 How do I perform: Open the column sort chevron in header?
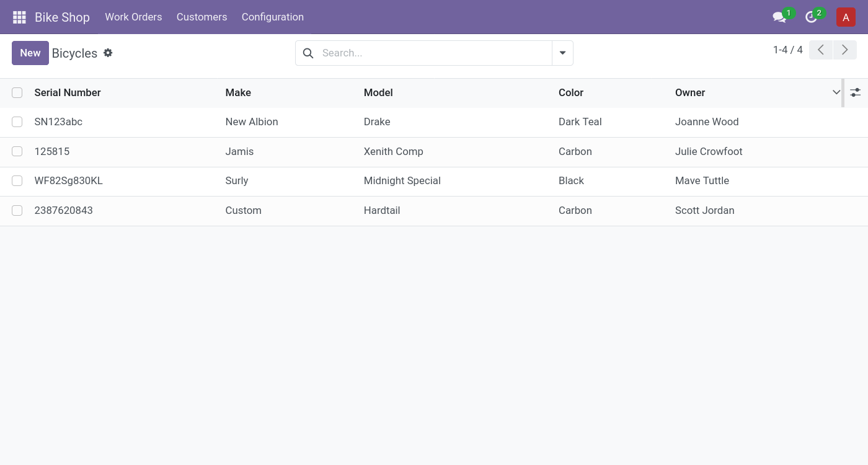click(836, 92)
